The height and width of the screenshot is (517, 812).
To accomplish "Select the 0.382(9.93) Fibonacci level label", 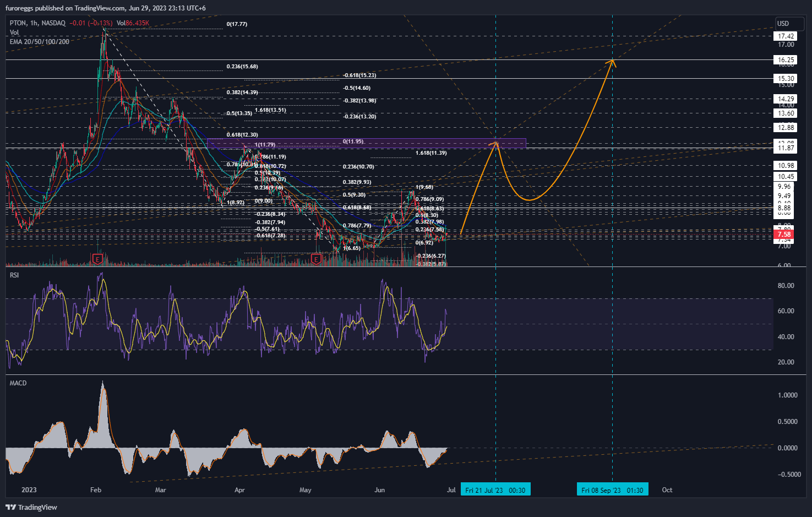I will click(357, 182).
